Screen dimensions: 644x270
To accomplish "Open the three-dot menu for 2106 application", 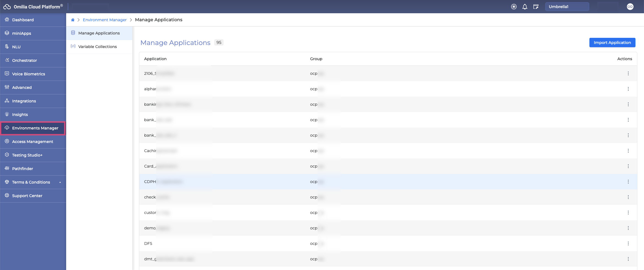I will coord(628,73).
